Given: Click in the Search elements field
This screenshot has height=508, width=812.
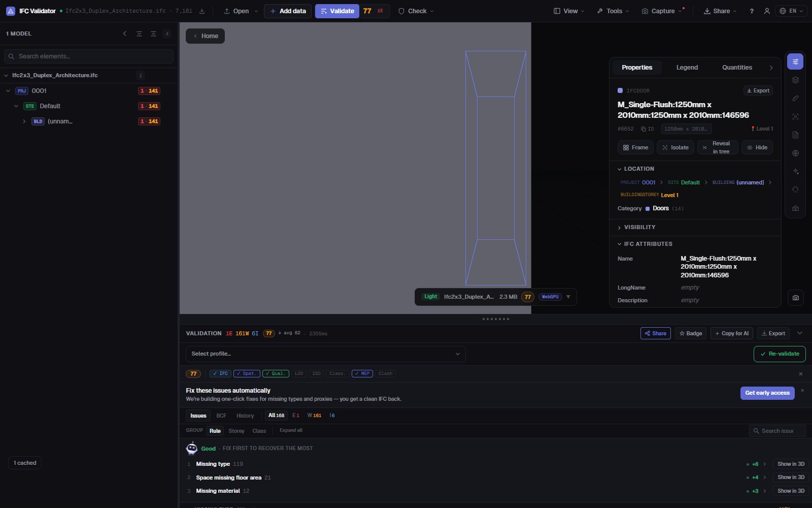Looking at the screenshot, I should [89, 56].
